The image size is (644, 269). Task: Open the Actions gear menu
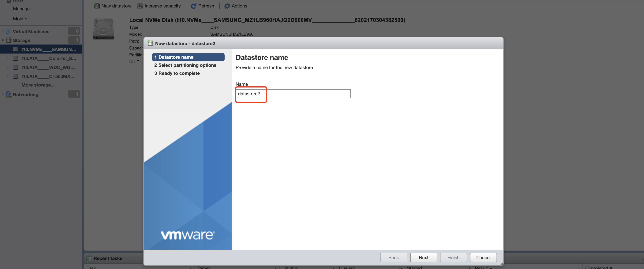[x=227, y=6]
